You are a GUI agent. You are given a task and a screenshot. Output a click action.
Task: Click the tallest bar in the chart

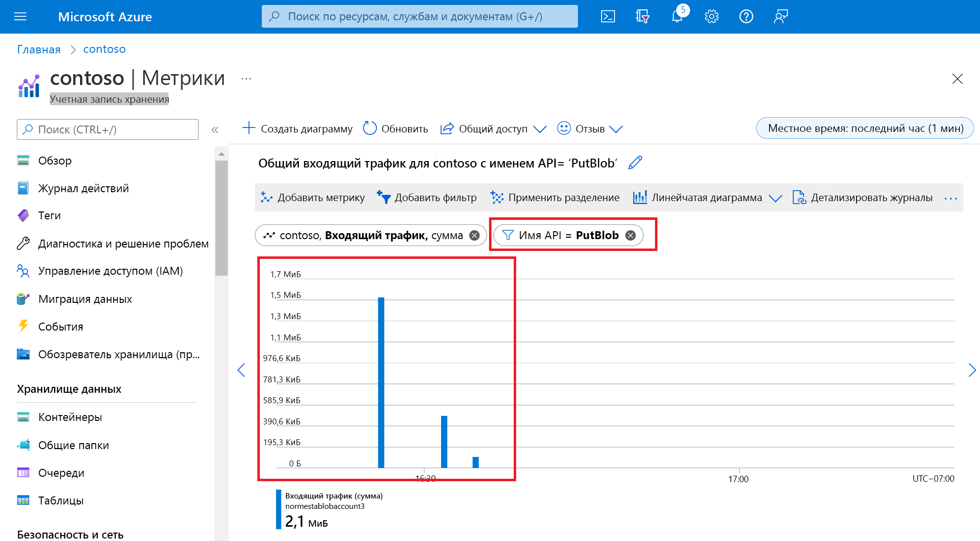coord(381,382)
